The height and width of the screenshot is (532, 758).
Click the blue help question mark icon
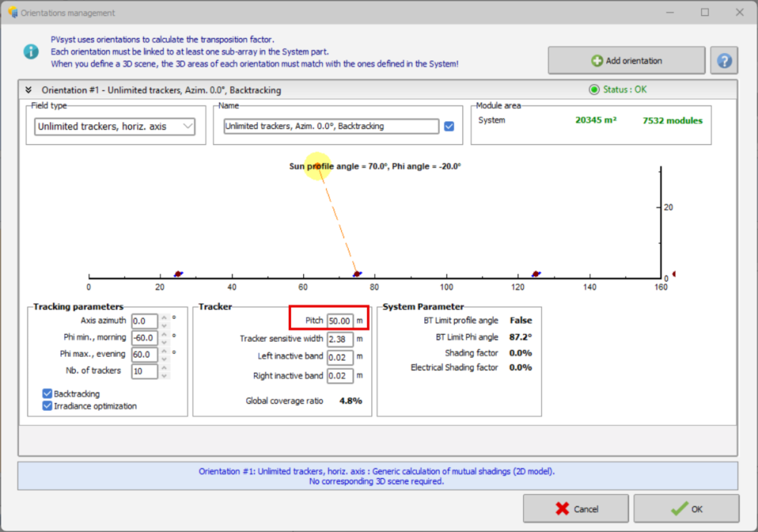[x=724, y=61]
